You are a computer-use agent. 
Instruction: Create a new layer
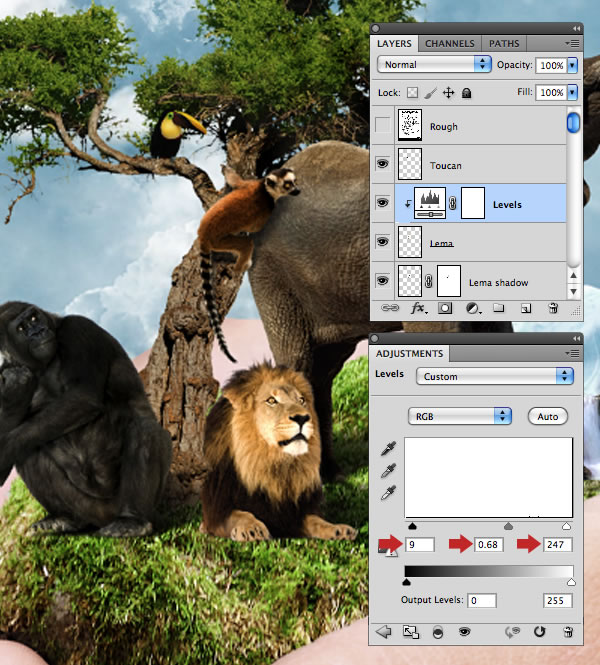click(x=526, y=308)
